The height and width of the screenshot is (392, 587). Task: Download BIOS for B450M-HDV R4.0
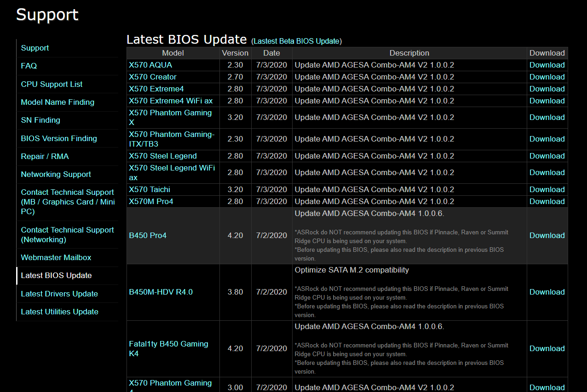point(547,292)
